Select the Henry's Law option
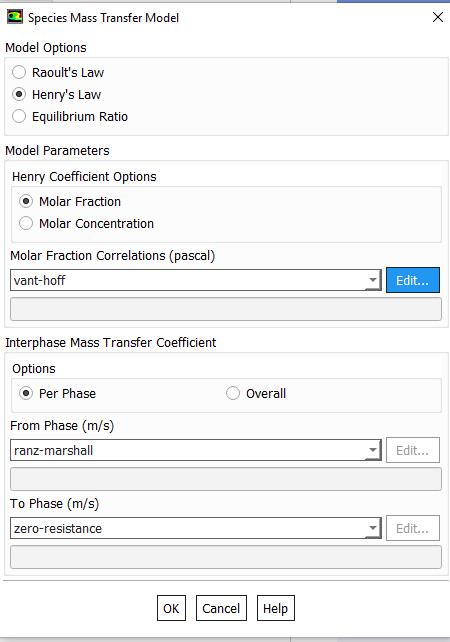 point(19,95)
